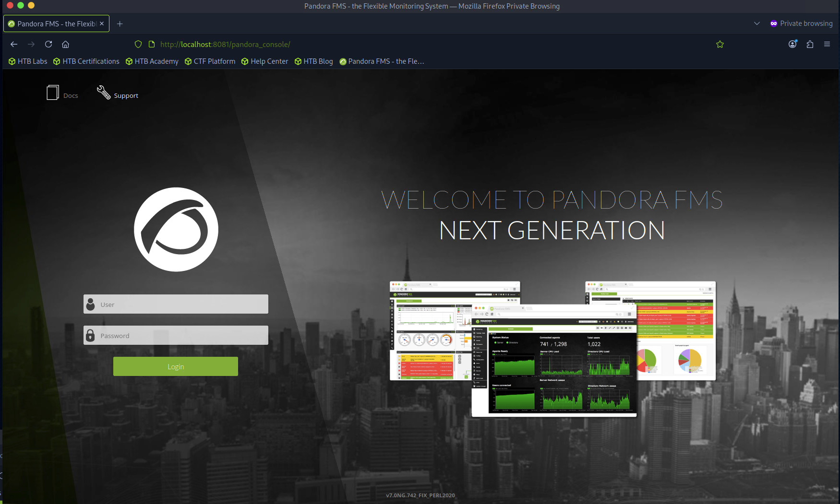840x504 pixels.
Task: Open a new tab with plus button
Action: [120, 23]
